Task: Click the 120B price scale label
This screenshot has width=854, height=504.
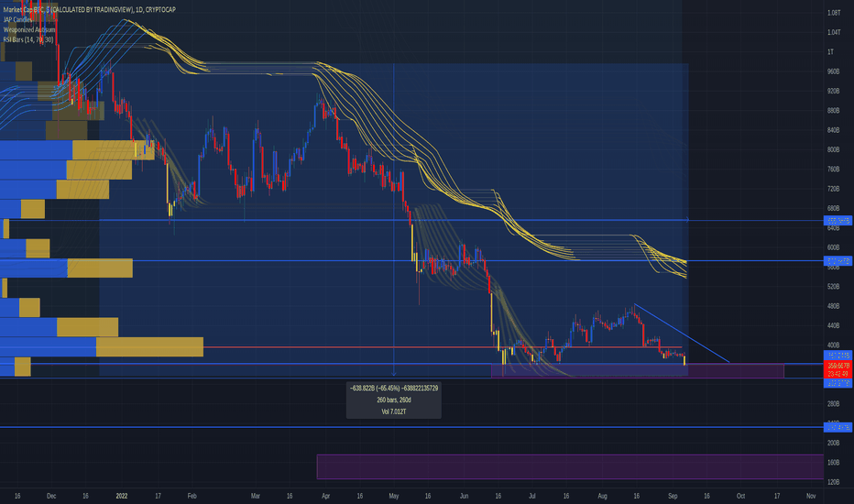Action: pos(833,482)
